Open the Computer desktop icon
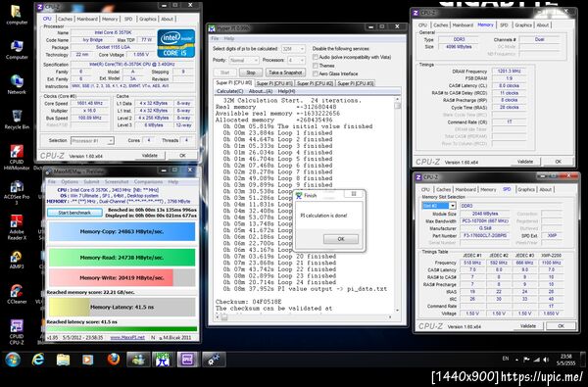The width and height of the screenshot is (588, 387). click(17, 50)
